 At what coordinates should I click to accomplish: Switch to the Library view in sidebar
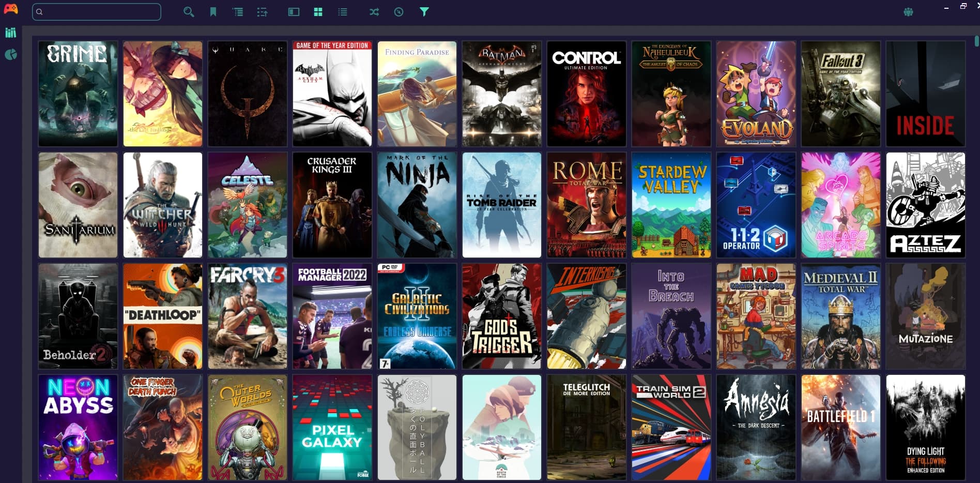pyautogui.click(x=10, y=33)
